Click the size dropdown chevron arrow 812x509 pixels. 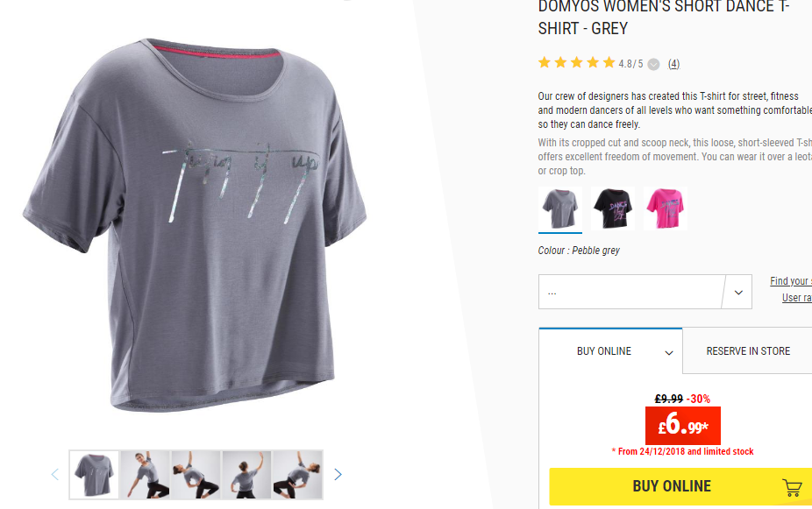click(738, 293)
